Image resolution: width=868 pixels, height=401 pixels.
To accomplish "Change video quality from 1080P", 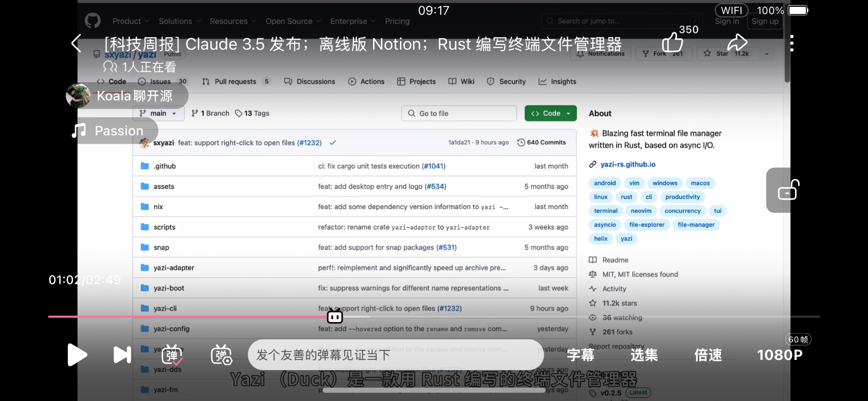I will click(x=779, y=355).
